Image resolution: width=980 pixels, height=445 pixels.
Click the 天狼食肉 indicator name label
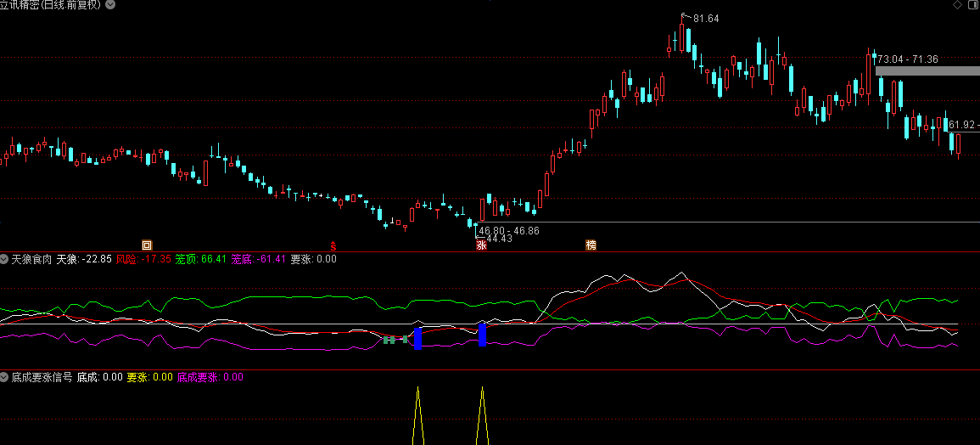click(31, 258)
